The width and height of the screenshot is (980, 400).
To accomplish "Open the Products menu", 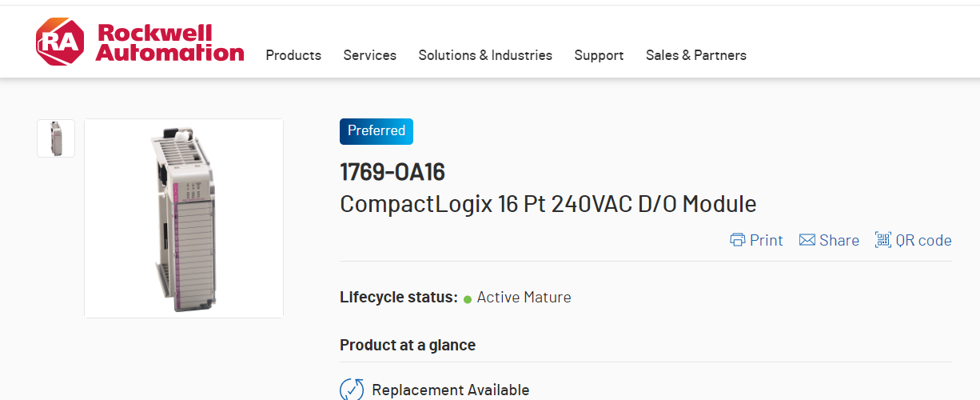I will coord(293,55).
